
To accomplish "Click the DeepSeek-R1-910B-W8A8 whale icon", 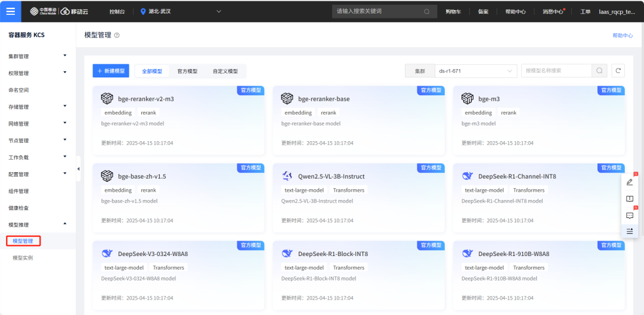I will point(467,254).
